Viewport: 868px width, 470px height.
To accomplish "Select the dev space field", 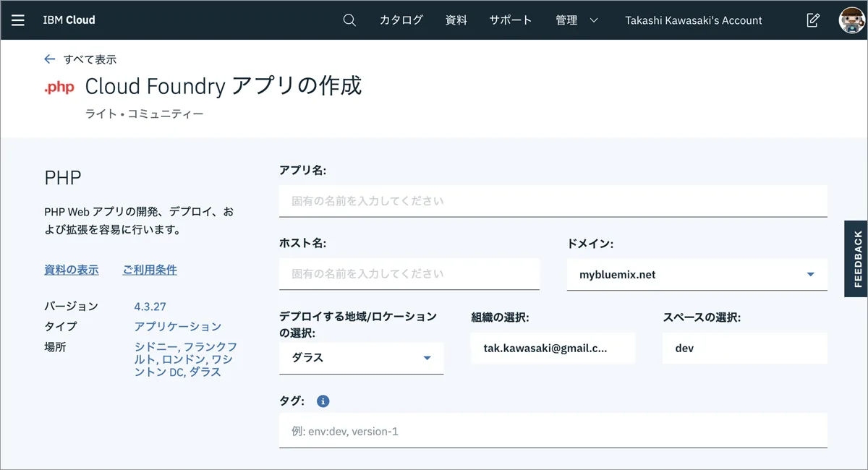I will click(745, 348).
